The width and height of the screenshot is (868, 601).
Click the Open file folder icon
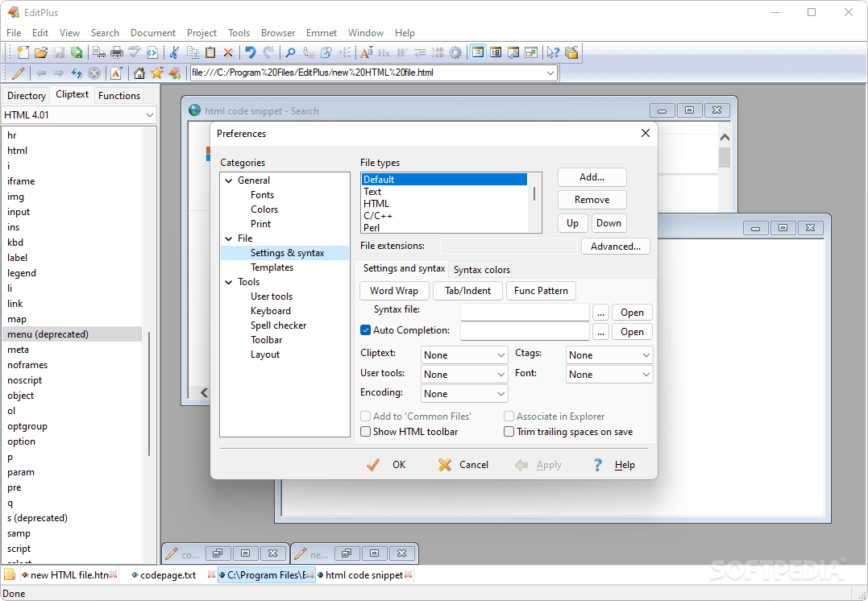41,52
